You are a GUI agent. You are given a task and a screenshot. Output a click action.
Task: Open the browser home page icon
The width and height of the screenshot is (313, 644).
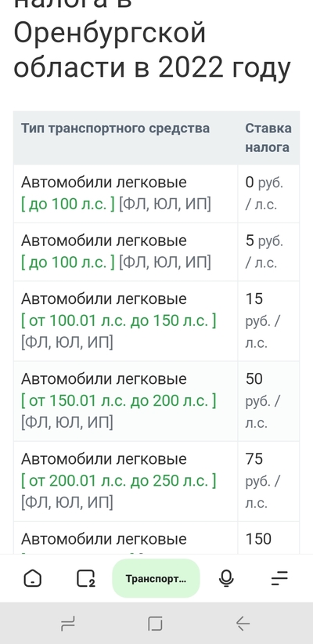click(x=33, y=578)
